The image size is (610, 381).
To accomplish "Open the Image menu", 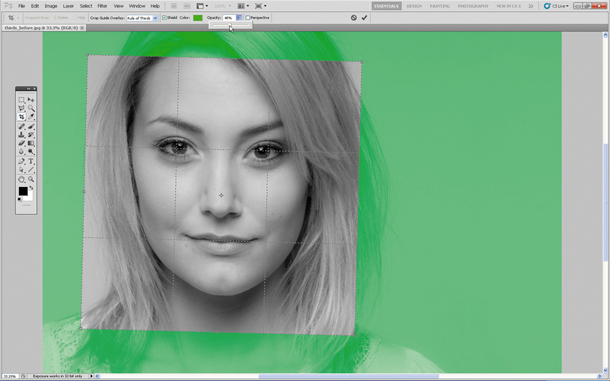I will click(51, 6).
